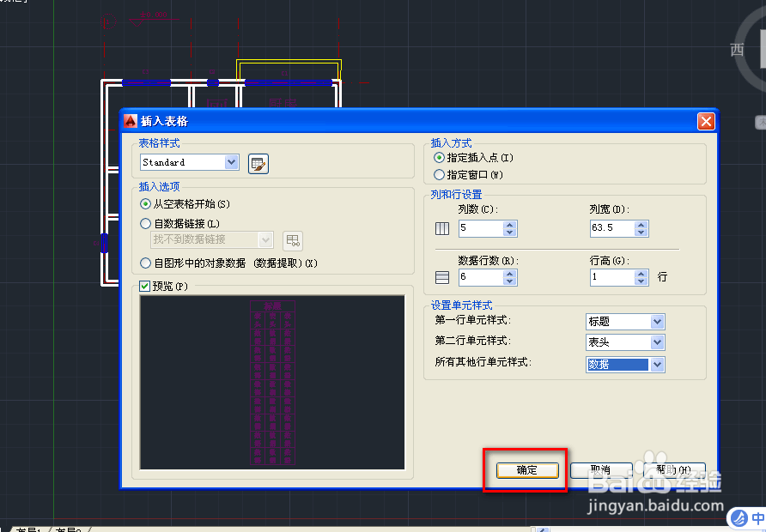
Task: Choose the 指定窗口 insertion method
Action: (440, 173)
